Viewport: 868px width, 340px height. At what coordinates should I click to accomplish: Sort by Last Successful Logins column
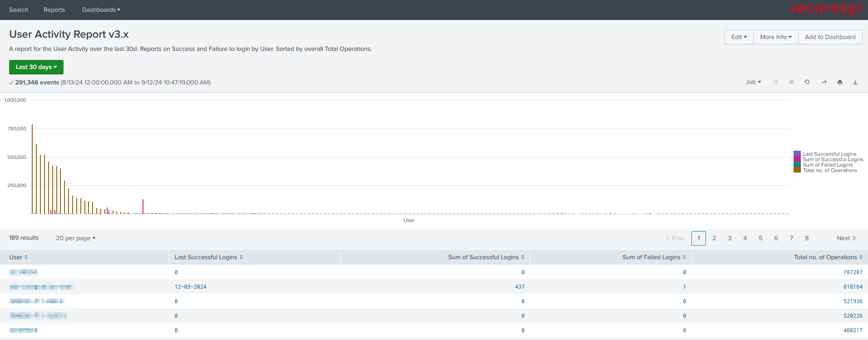pyautogui.click(x=209, y=257)
